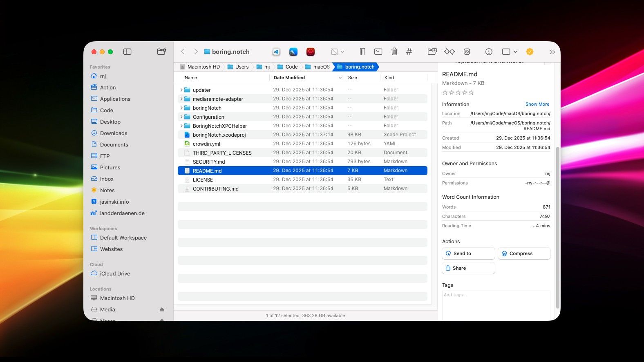
Task: Sort files by Date Modified column
Action: [289, 78]
